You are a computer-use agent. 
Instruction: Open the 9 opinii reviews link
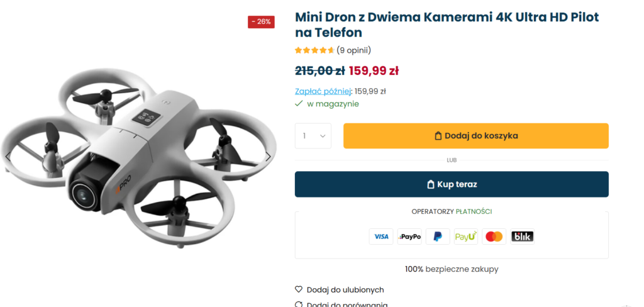coord(353,50)
